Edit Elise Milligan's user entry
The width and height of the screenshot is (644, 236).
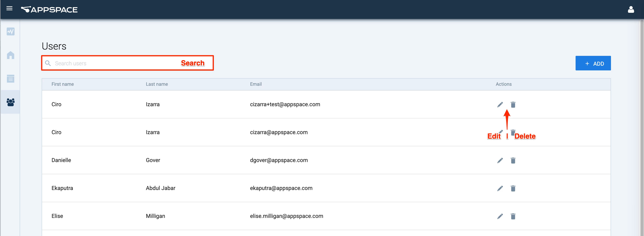pyautogui.click(x=500, y=217)
